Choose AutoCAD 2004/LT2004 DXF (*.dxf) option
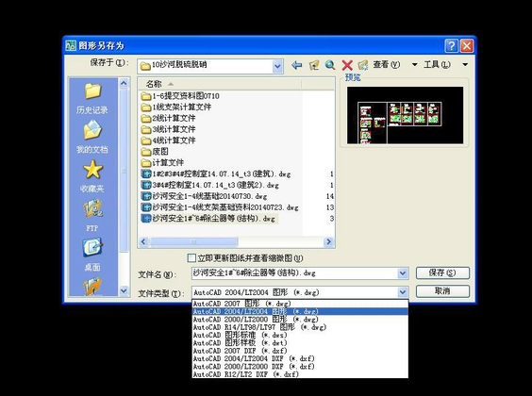532x396 pixels. pos(300,358)
